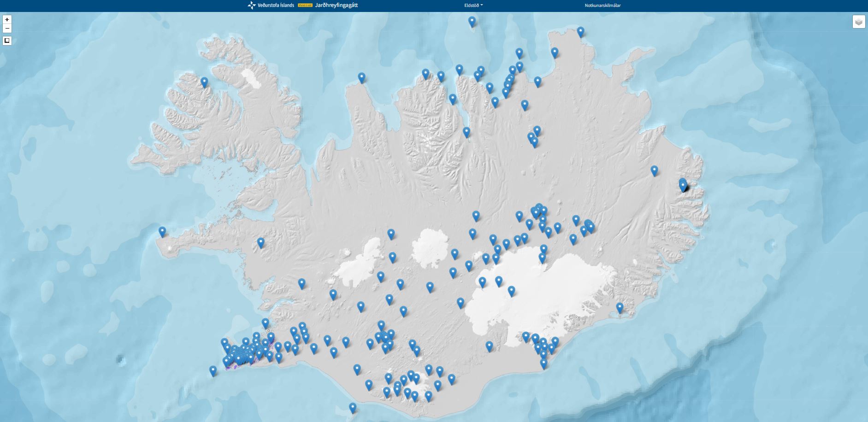This screenshot has width=868, height=422.
Task: Select the lone marker in the Westfjords
Action: [x=204, y=82]
